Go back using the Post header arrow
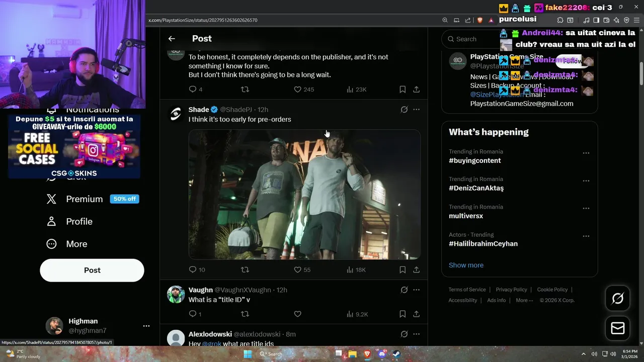644x362 pixels. tap(172, 39)
